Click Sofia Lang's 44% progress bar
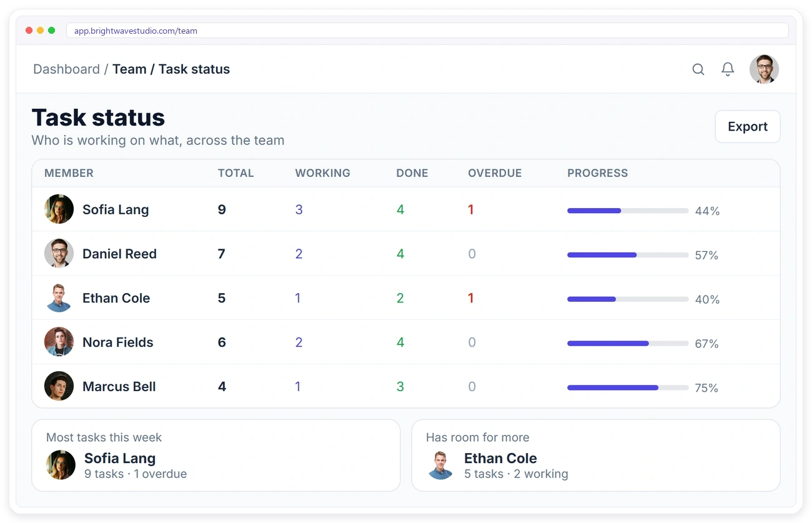The height and width of the screenshot is (523, 812). pyautogui.click(x=628, y=211)
